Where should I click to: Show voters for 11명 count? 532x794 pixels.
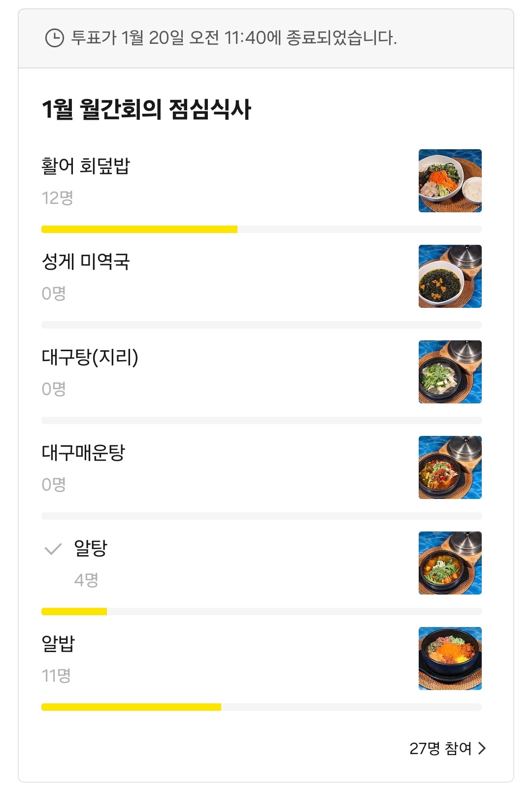[56, 676]
